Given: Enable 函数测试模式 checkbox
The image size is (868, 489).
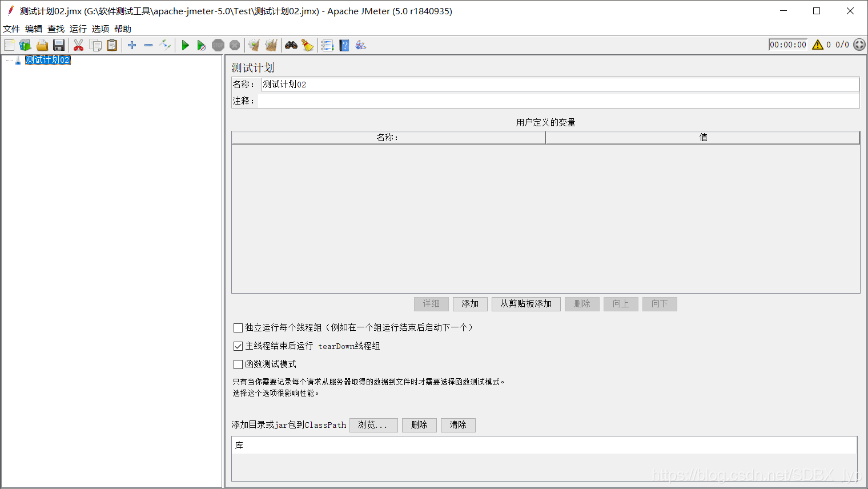Looking at the screenshot, I should 238,364.
